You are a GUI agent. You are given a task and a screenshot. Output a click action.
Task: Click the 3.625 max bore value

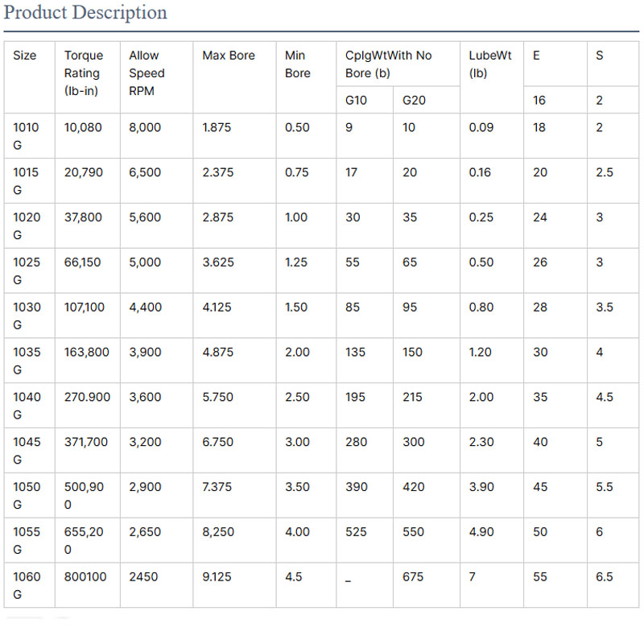(217, 262)
